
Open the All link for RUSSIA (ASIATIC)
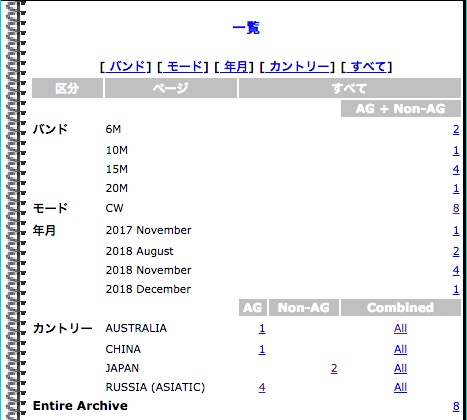tap(400, 387)
